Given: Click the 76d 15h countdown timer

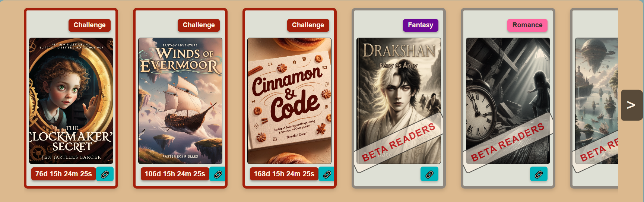Looking at the screenshot, I should click(x=64, y=174).
